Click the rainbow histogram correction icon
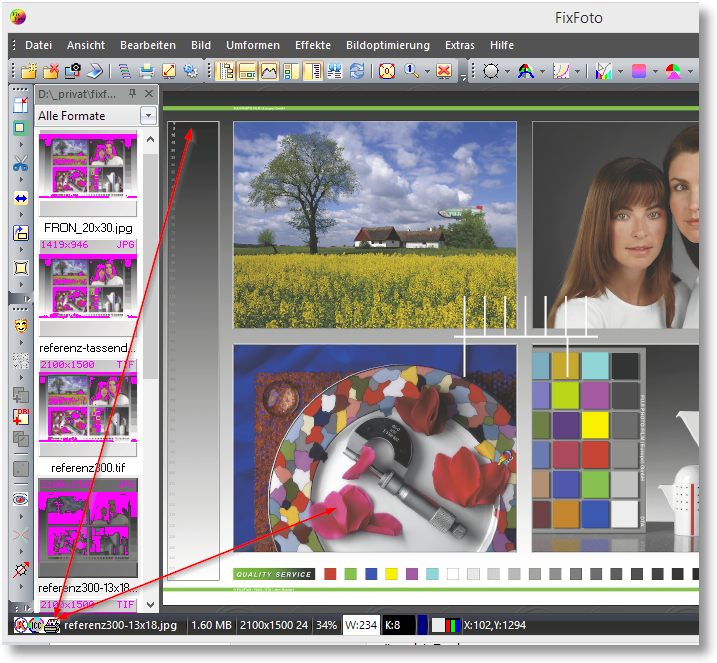717x663 pixels. (604, 71)
